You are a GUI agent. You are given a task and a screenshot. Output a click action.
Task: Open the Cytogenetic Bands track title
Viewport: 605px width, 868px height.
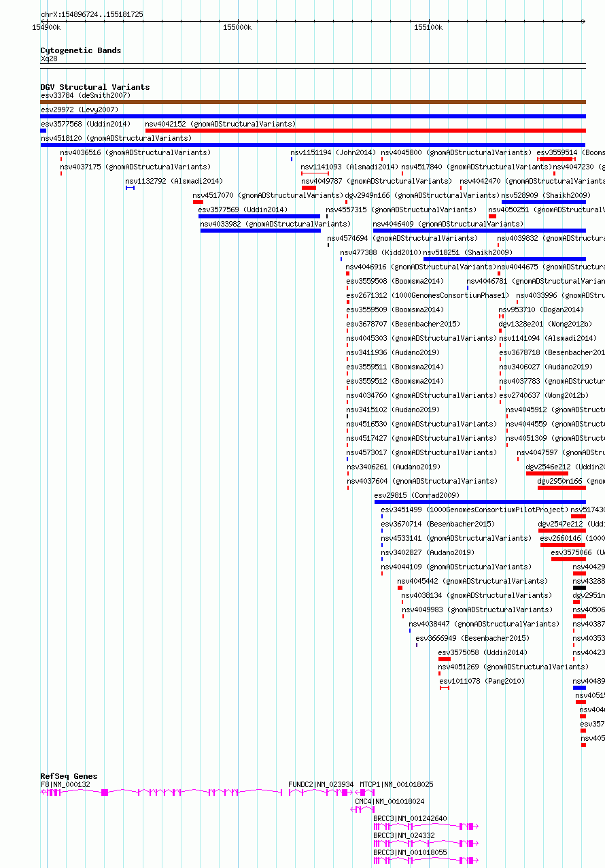81,50
